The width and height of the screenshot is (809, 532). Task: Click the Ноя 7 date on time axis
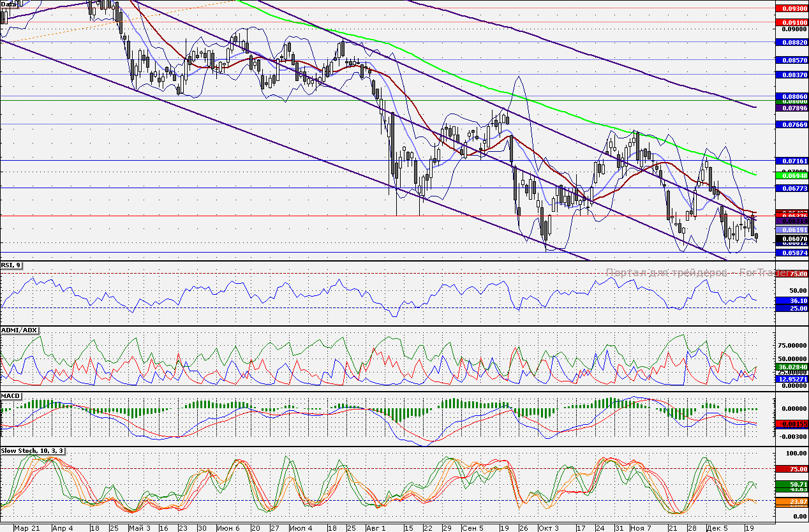click(641, 528)
